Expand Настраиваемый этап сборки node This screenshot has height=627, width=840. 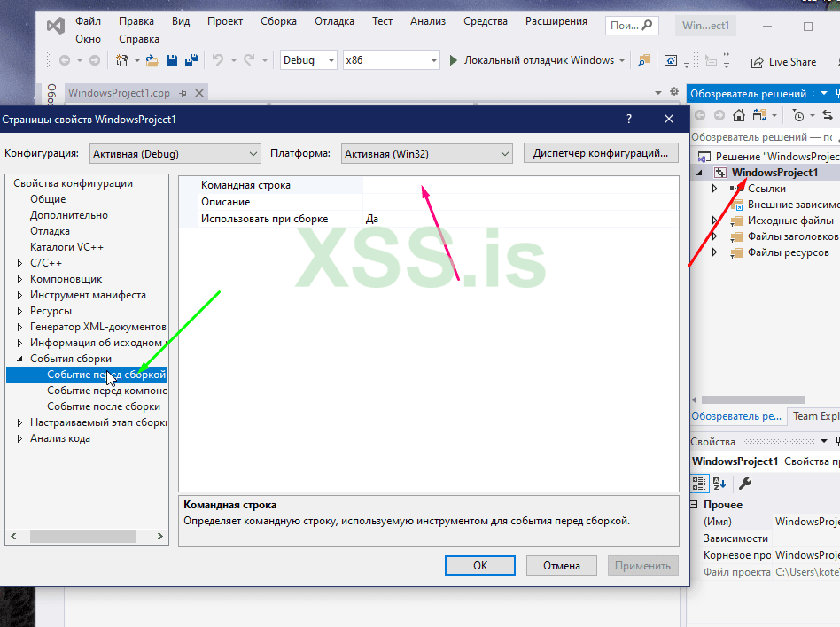click(x=19, y=422)
